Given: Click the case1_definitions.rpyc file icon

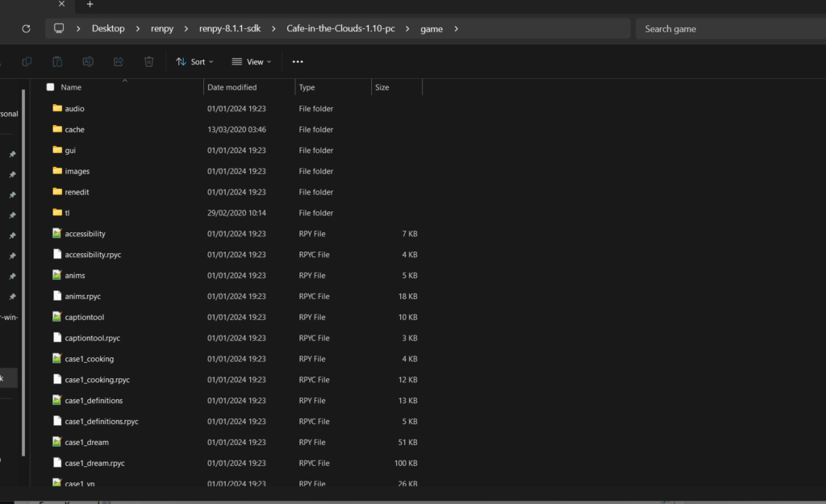Looking at the screenshot, I should pyautogui.click(x=57, y=421).
